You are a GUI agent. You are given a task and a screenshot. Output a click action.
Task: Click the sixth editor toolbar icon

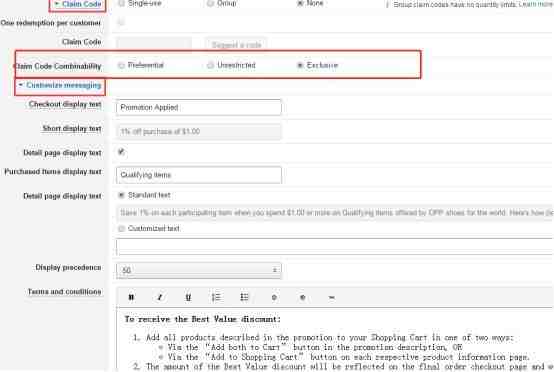pyautogui.click(x=274, y=297)
